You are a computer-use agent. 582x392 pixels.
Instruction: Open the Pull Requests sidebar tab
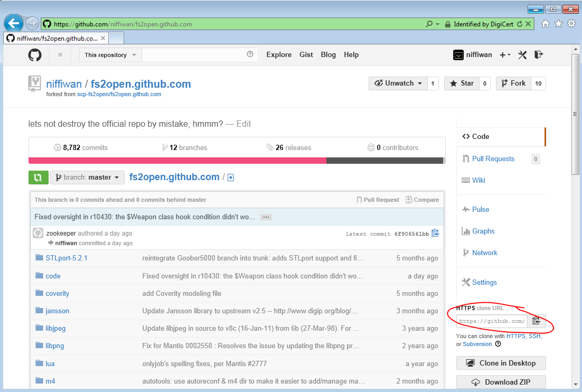[493, 158]
